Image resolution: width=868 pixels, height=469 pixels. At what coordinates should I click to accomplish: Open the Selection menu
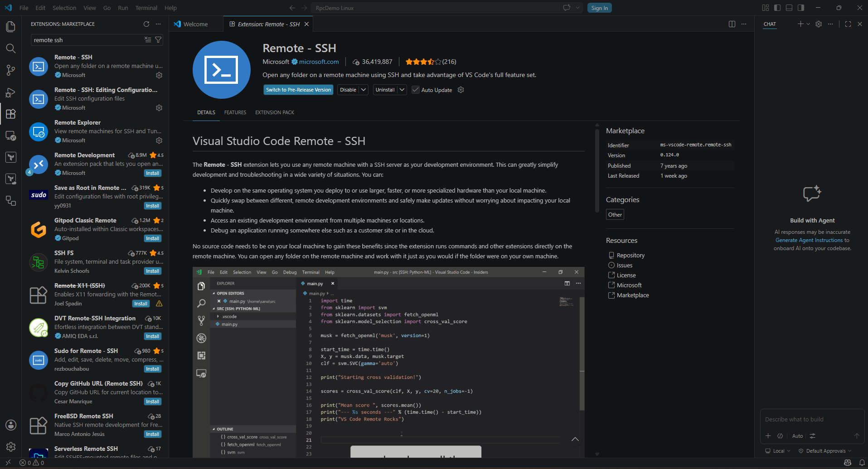pyautogui.click(x=64, y=8)
